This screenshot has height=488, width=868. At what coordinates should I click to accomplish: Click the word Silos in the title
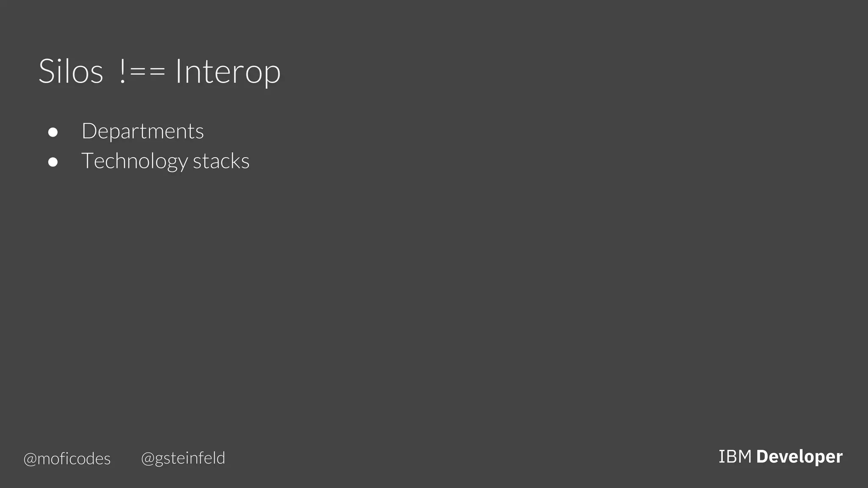[71, 71]
